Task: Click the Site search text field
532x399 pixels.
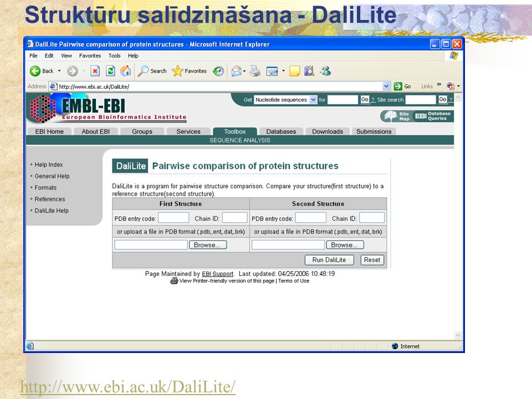Action: click(x=421, y=99)
